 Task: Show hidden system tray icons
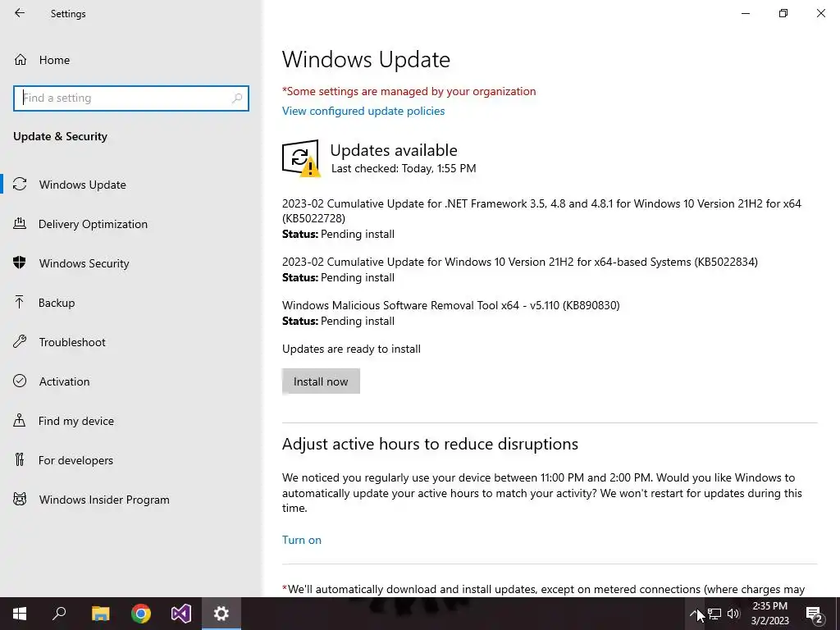[694, 614]
